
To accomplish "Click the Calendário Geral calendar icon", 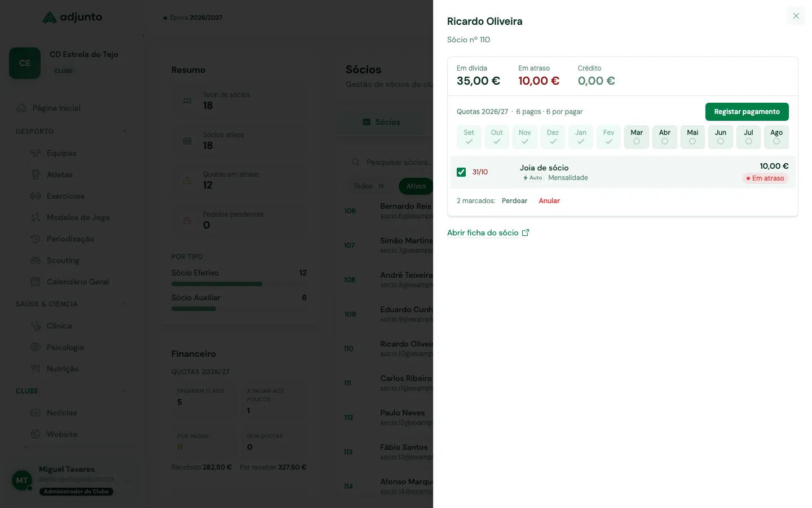I will (36, 282).
